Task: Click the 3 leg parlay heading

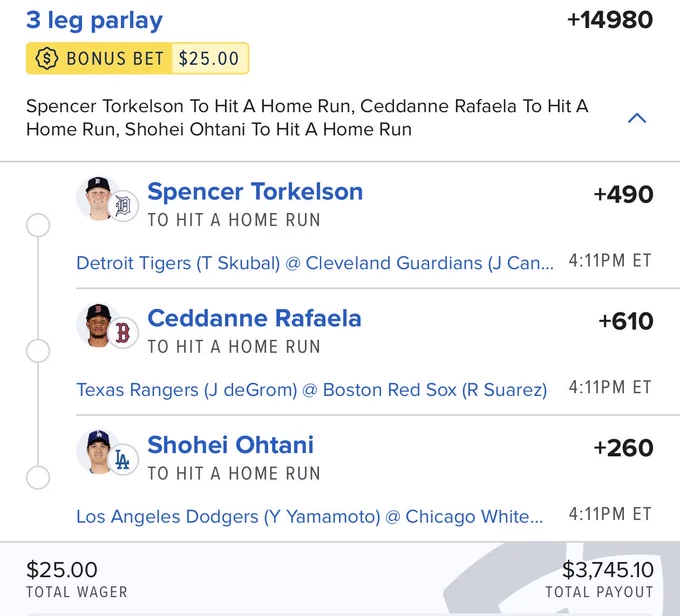Action: 95,20
